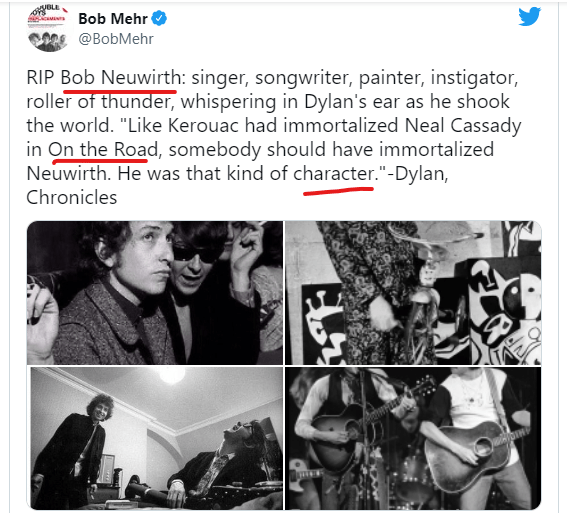
Task: Open Bob Mehr's profile avatar picture
Action: pyautogui.click(x=47, y=29)
